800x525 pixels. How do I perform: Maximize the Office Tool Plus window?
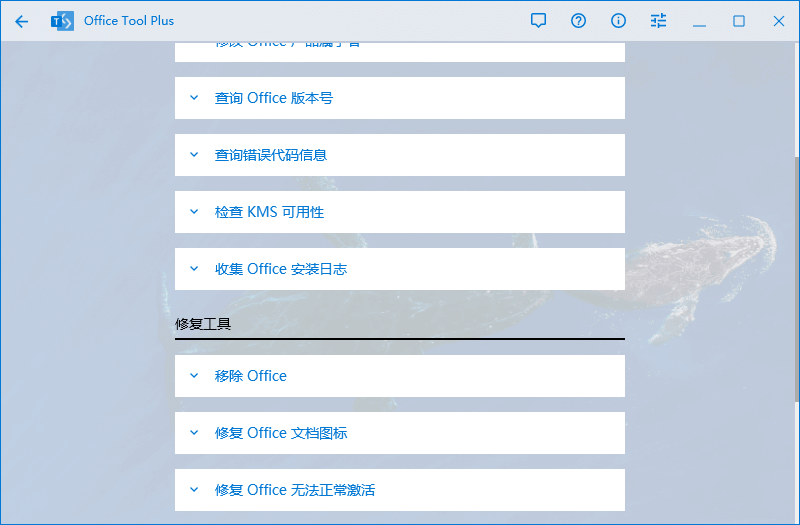(739, 21)
